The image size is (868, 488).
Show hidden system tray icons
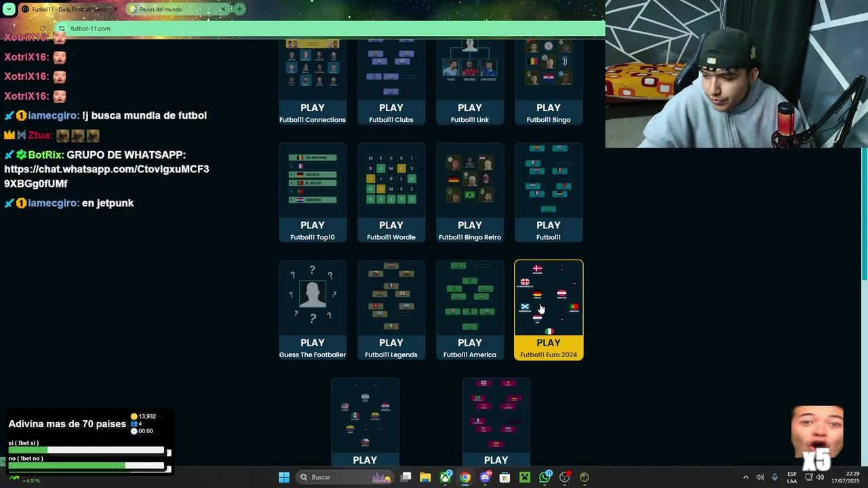pyautogui.click(x=745, y=477)
